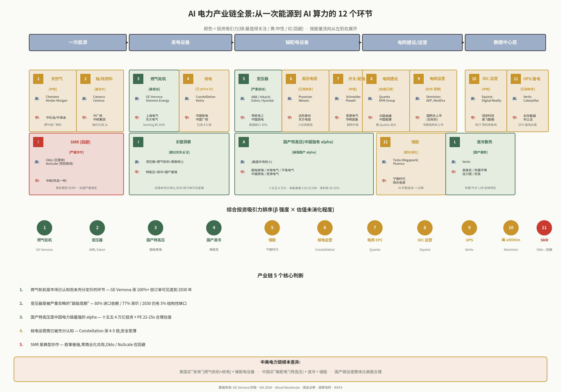
Task: Click the number 10 badge beside IDC 运营
Action: pyautogui.click(x=474, y=79)
